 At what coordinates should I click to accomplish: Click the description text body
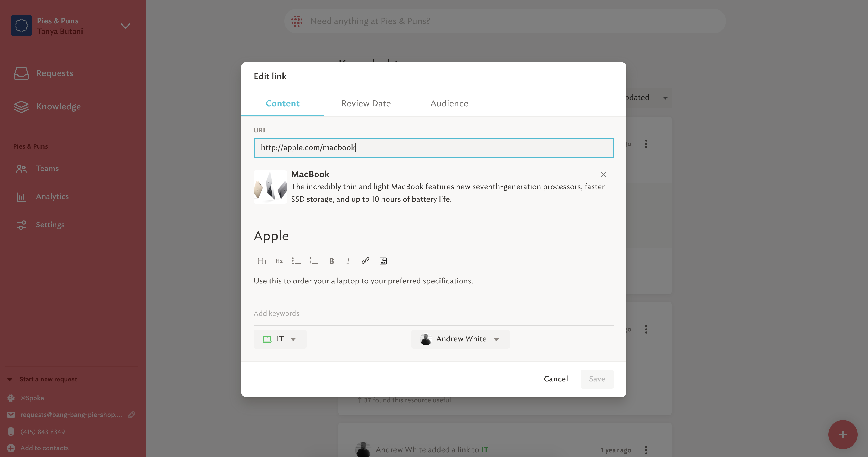click(363, 281)
